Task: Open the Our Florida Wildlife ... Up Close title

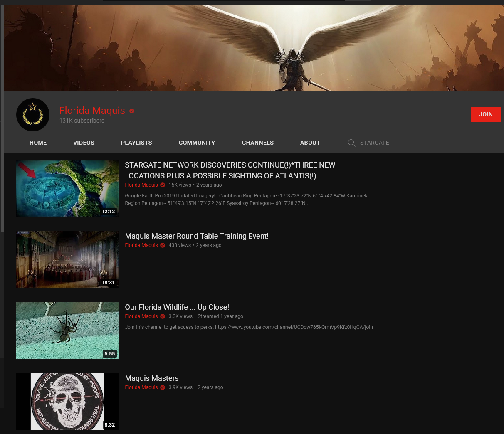Action: tap(177, 307)
